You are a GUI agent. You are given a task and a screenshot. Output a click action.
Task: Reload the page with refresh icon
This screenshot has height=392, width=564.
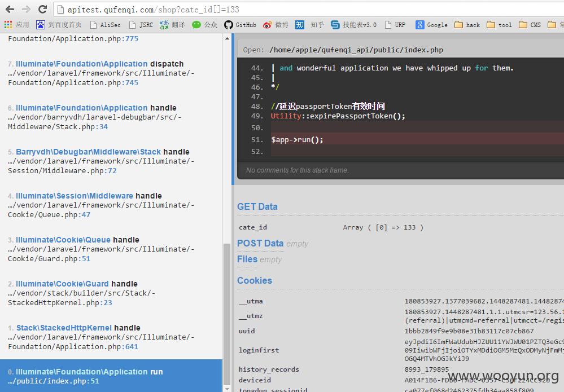coord(43,10)
